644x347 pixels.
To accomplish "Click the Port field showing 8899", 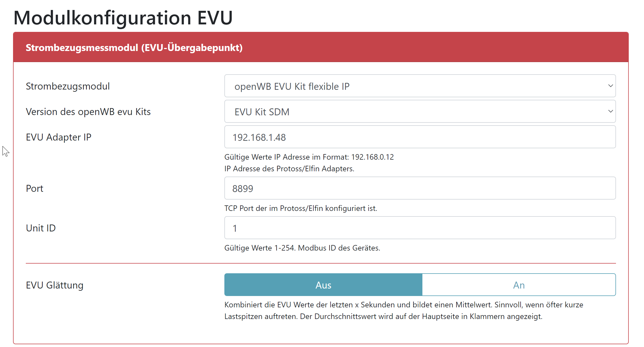I will (x=420, y=188).
